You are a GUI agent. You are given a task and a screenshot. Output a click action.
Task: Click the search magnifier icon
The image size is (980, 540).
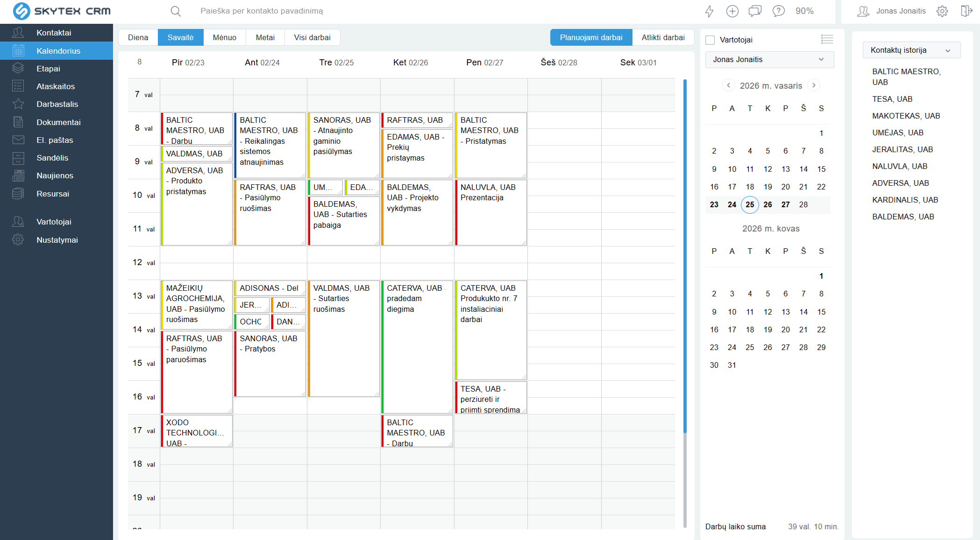[176, 11]
